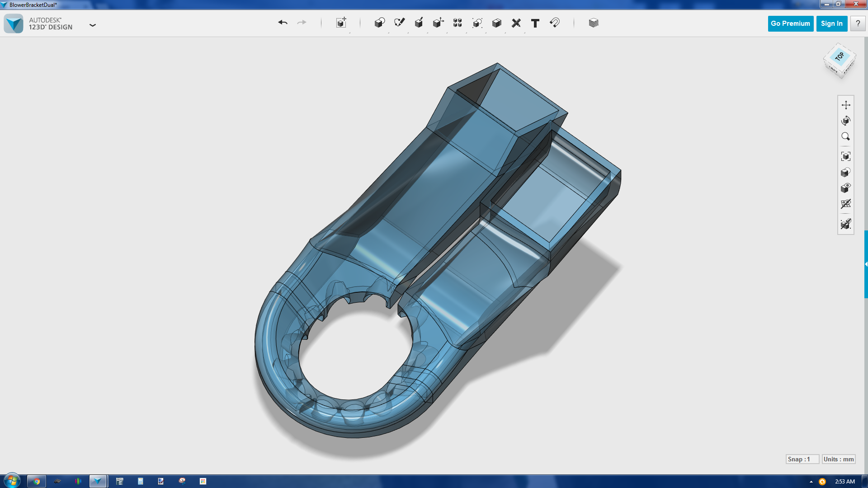868x488 pixels.
Task: Select the Pan navigation tool
Action: tap(846, 105)
